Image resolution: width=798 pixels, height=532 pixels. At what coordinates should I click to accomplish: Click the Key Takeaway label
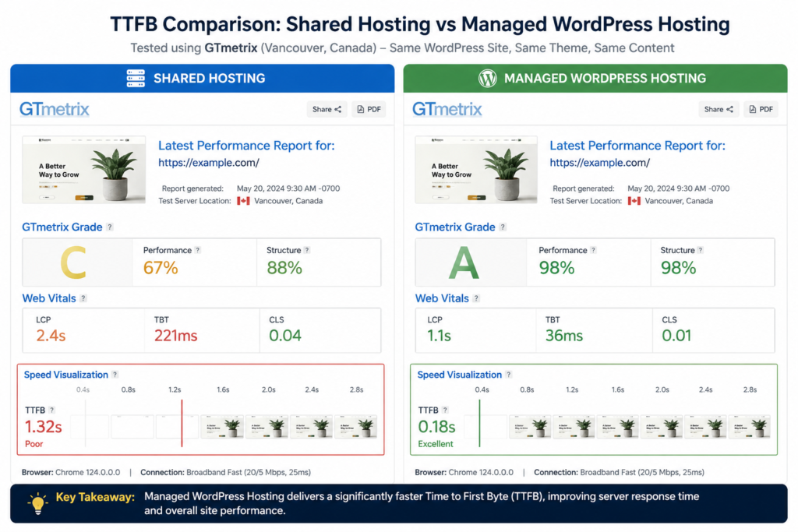tap(95, 497)
